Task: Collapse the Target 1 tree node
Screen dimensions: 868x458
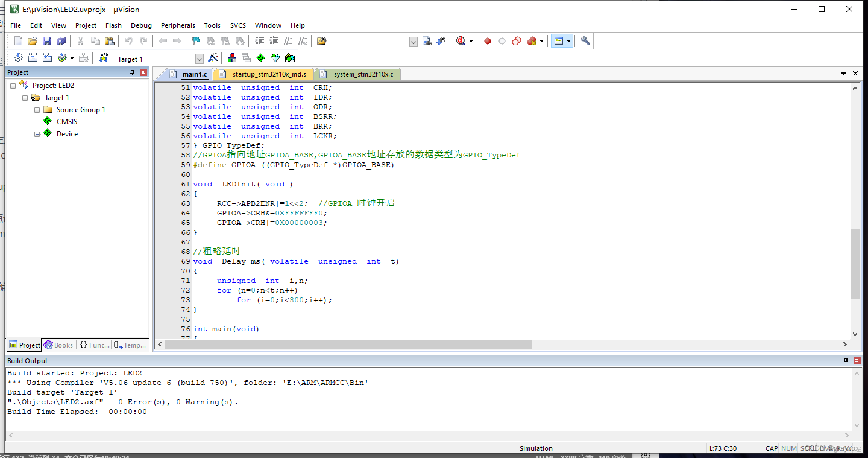Action: [25, 98]
